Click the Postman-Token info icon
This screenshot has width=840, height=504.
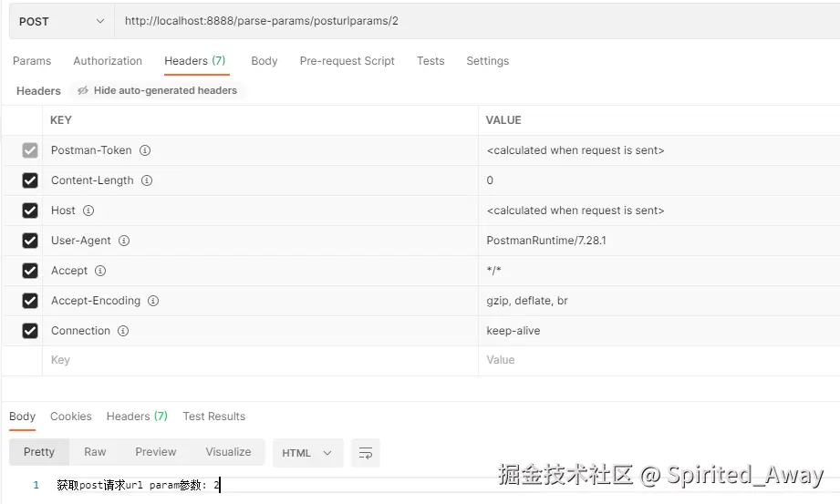click(145, 150)
